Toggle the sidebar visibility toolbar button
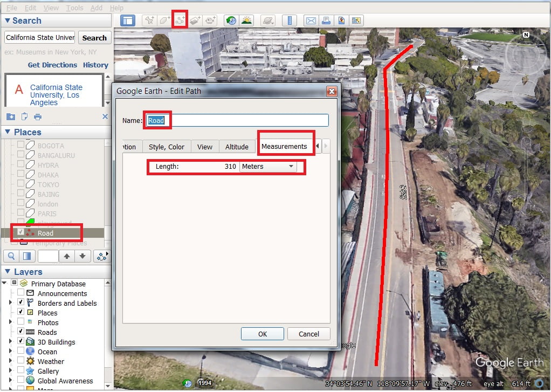This screenshot has height=392, width=551. tap(128, 20)
